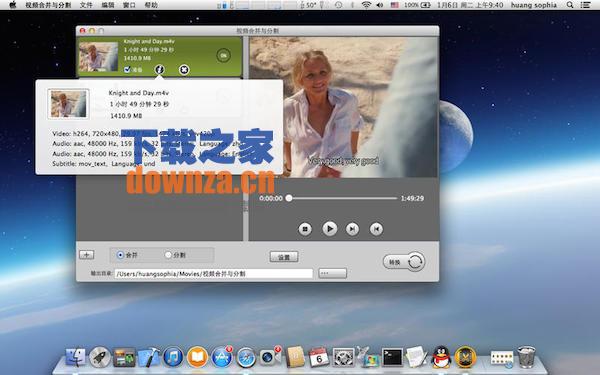Screen dimensions: 600x375
Task: Select the Knight and Day.m4v list thumbnail
Action: pos(98,57)
